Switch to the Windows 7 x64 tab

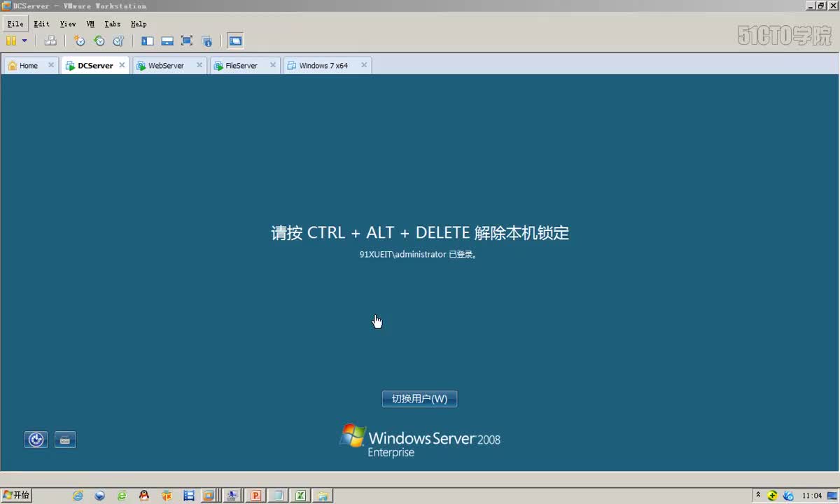tap(323, 66)
